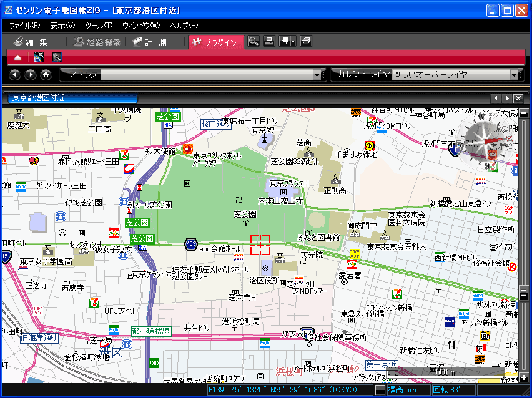Click into the アドレス input field
This screenshot has height=398, width=532.
click(x=207, y=75)
